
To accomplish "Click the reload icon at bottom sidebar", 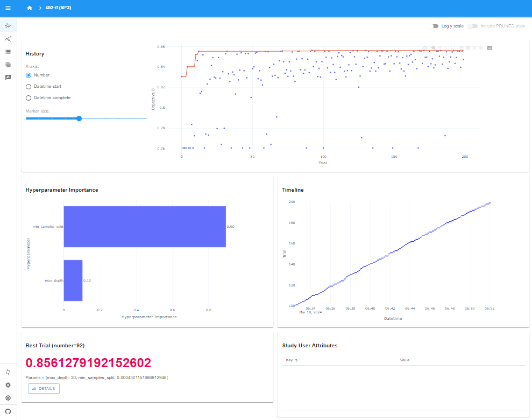I will [x=8, y=372].
